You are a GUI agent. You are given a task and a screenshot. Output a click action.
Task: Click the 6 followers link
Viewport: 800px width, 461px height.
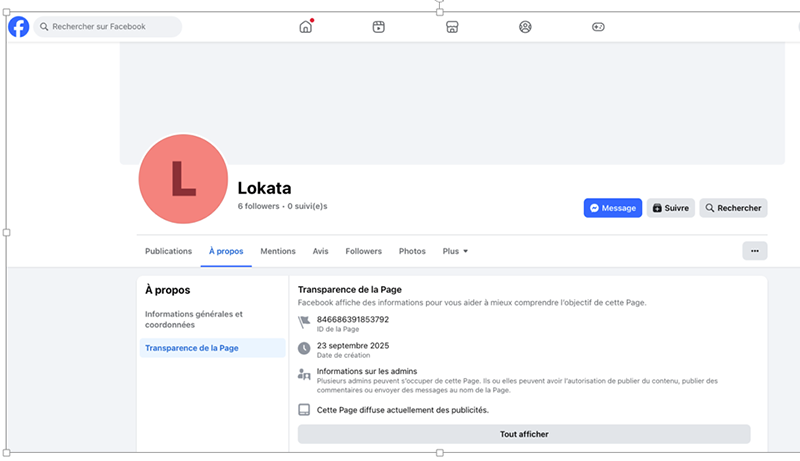(259, 206)
